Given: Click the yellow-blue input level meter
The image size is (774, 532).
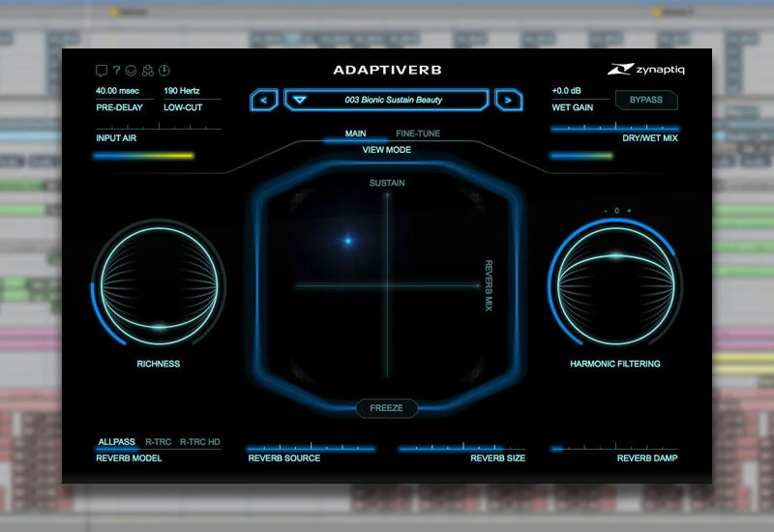Looking at the screenshot, I should 143,156.
